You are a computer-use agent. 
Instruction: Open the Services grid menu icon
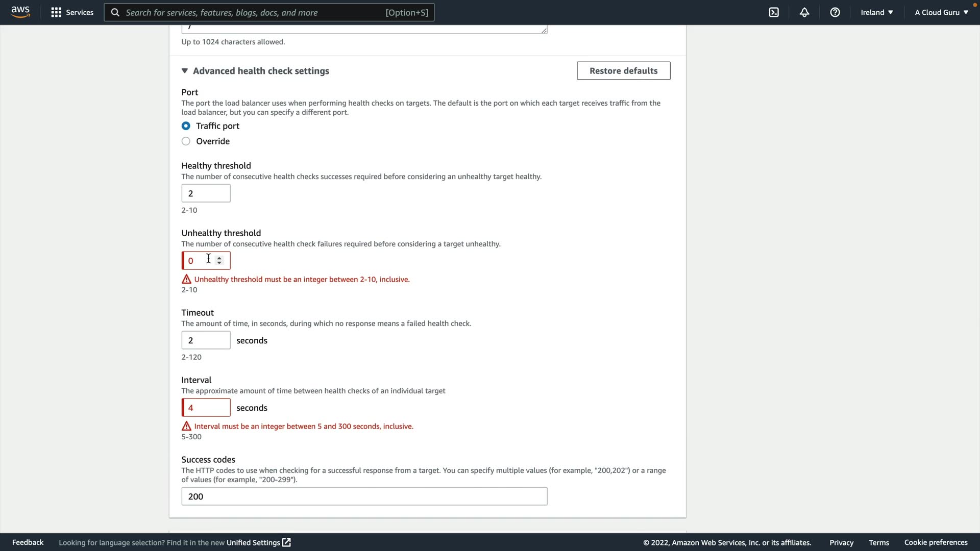tap(56, 12)
